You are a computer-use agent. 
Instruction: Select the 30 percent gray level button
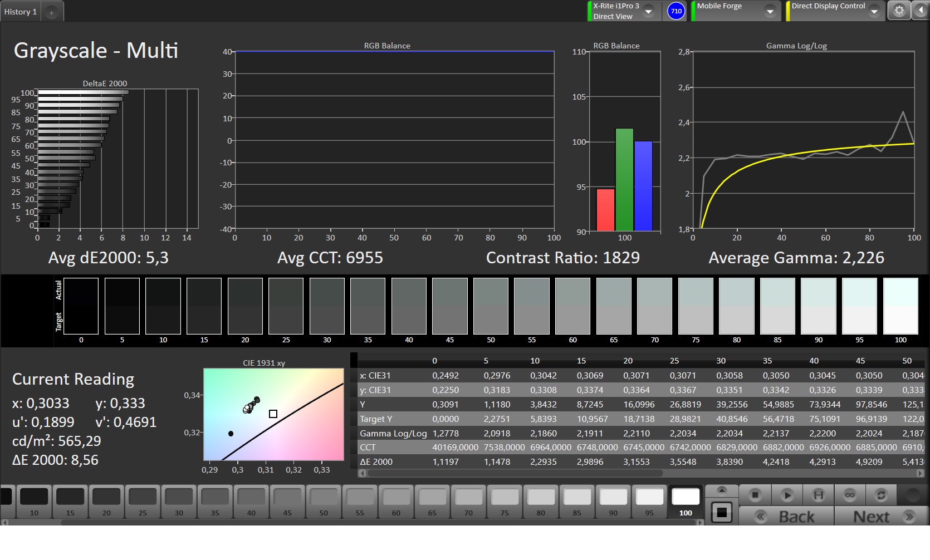coord(179,502)
